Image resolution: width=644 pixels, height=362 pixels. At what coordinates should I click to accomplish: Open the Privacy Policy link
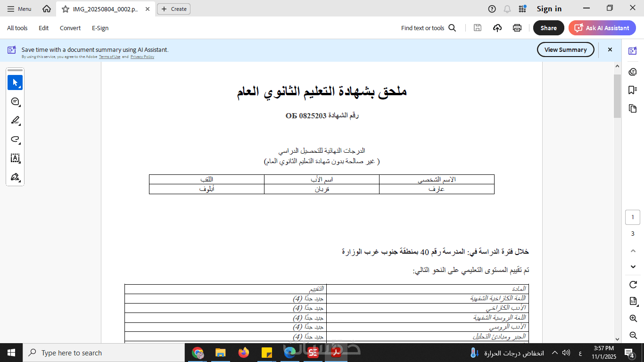point(142,57)
